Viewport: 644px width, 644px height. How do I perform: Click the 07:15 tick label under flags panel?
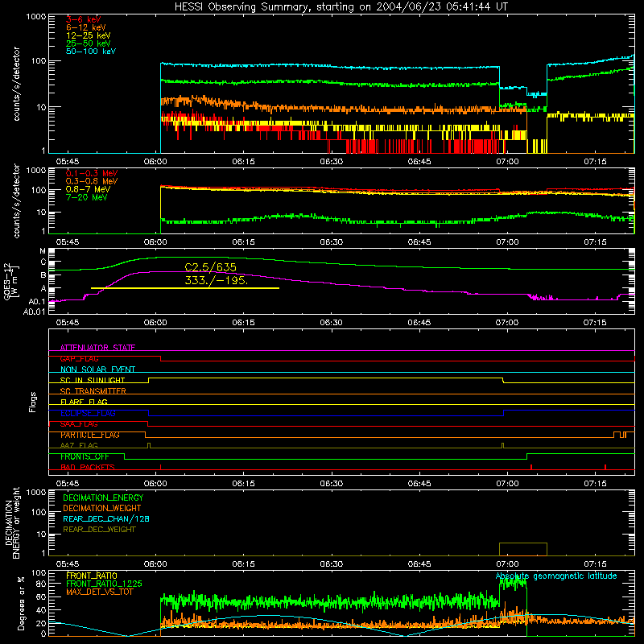[x=595, y=484]
